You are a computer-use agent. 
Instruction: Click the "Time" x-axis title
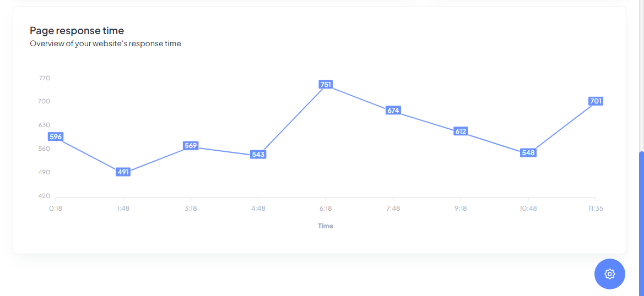click(x=326, y=226)
